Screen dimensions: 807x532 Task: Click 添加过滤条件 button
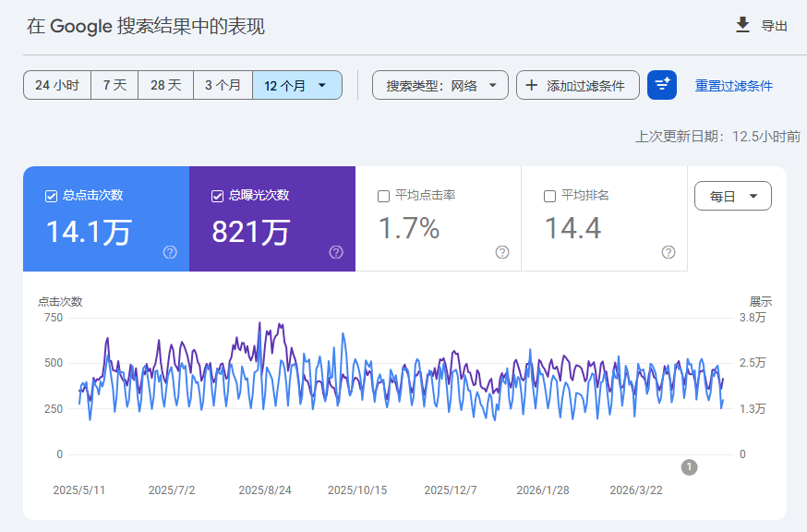click(578, 85)
